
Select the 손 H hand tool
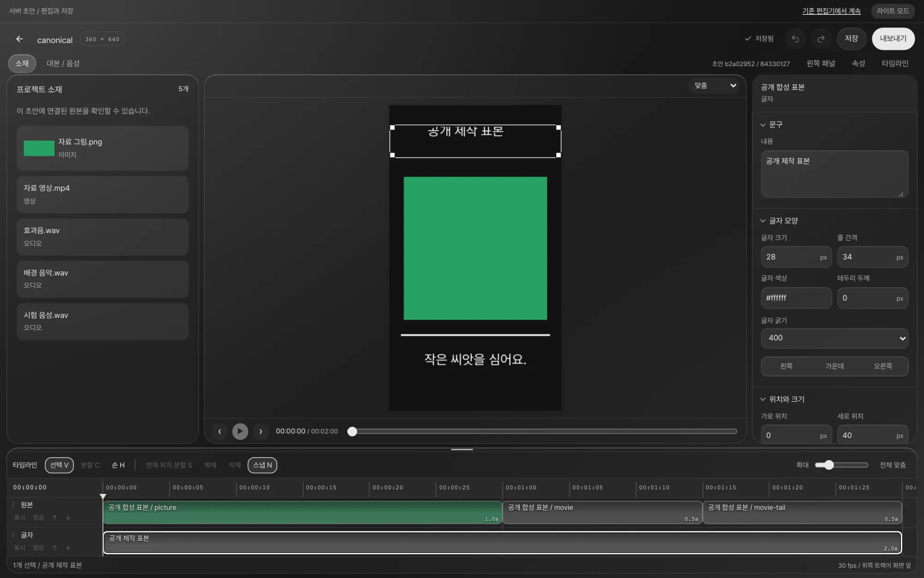tap(118, 465)
